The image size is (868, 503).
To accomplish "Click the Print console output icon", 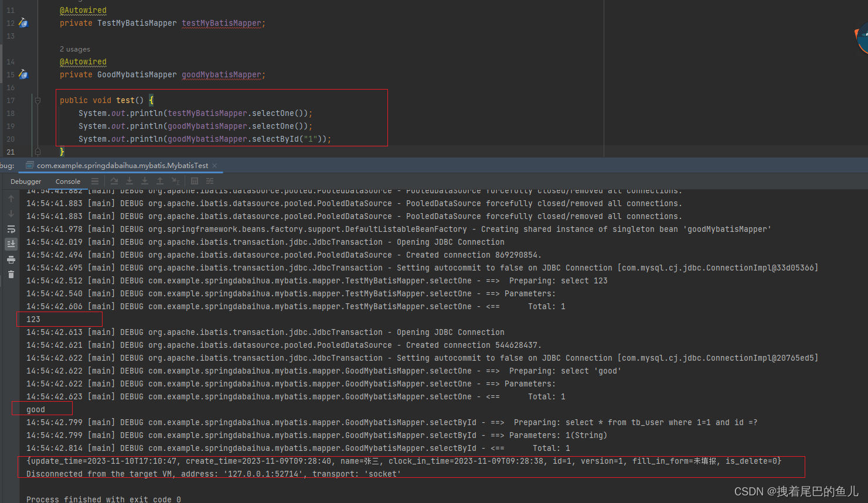I will 11,259.
